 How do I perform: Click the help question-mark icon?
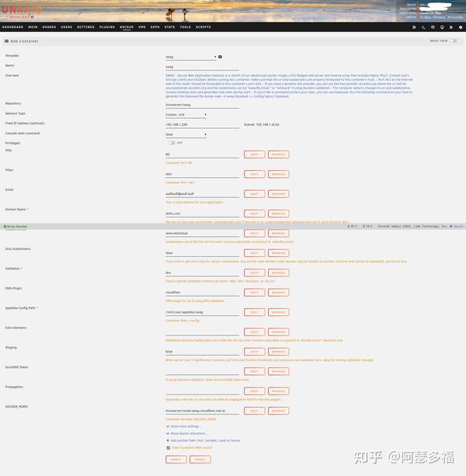click(461, 27)
